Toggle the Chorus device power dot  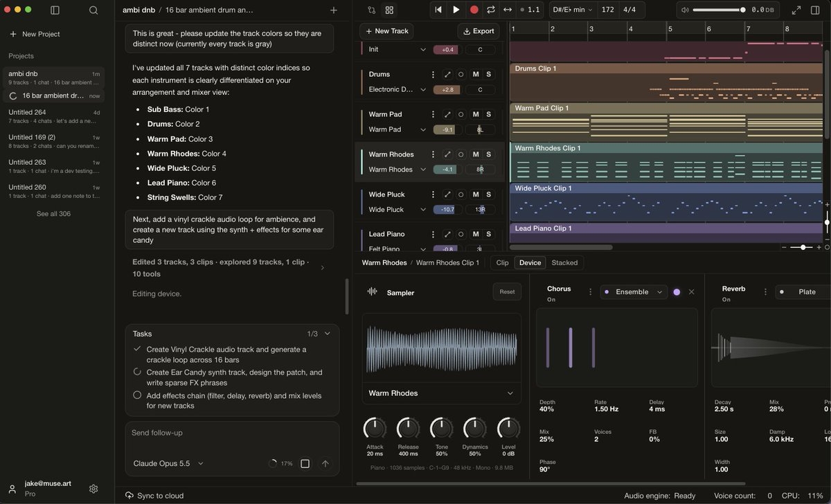tap(677, 292)
